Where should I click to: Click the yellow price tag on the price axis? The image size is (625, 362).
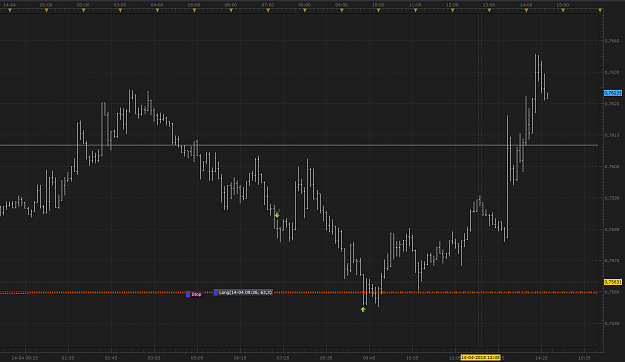pos(613,282)
